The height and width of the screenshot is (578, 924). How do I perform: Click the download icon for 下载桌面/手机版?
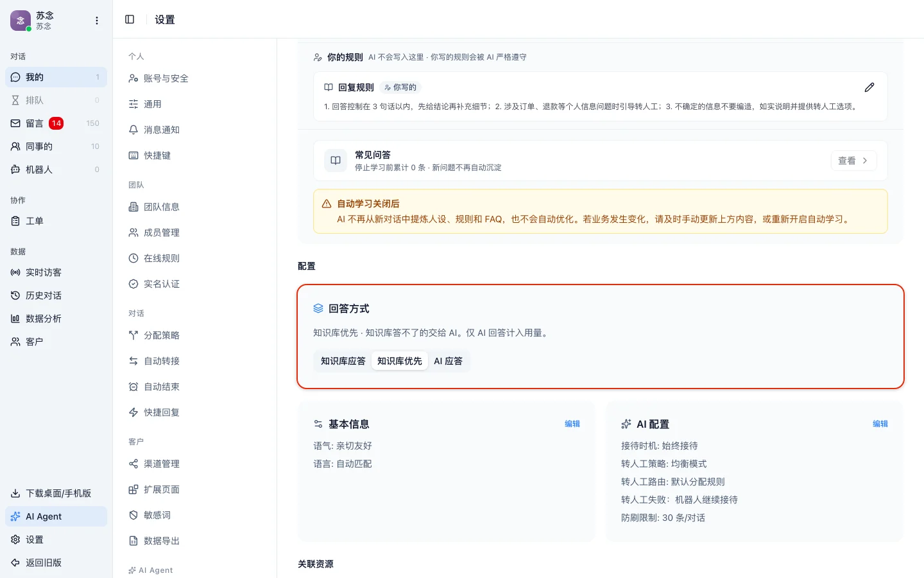pyautogui.click(x=15, y=493)
